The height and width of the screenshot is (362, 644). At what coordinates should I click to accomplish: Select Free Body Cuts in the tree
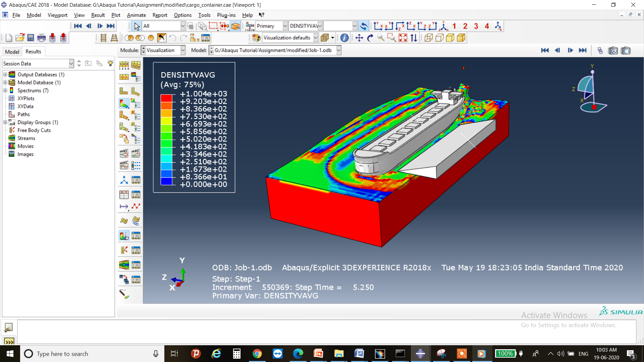pyautogui.click(x=34, y=130)
